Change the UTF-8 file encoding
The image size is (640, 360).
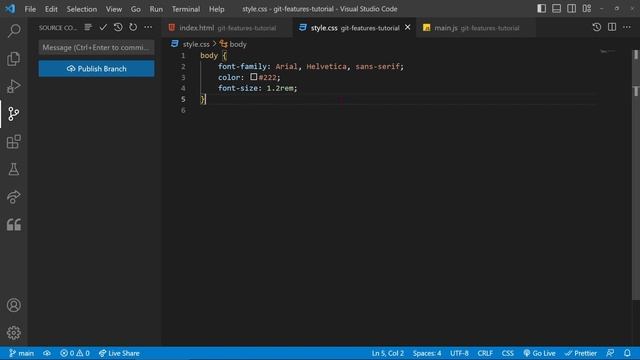459,353
